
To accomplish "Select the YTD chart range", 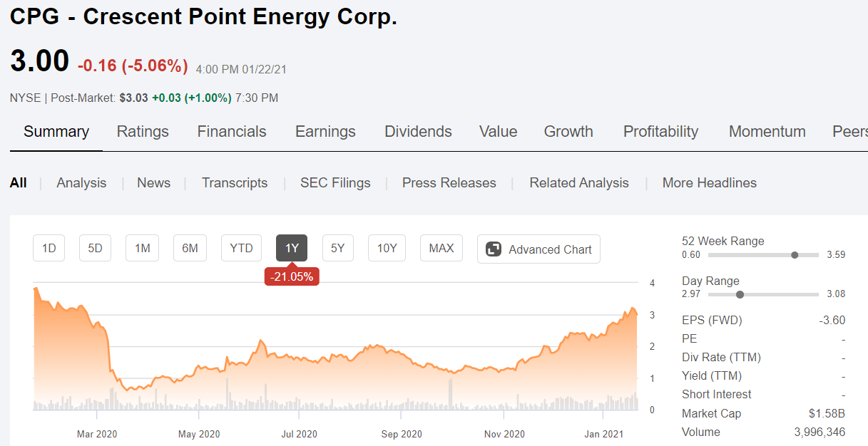I will (240, 248).
